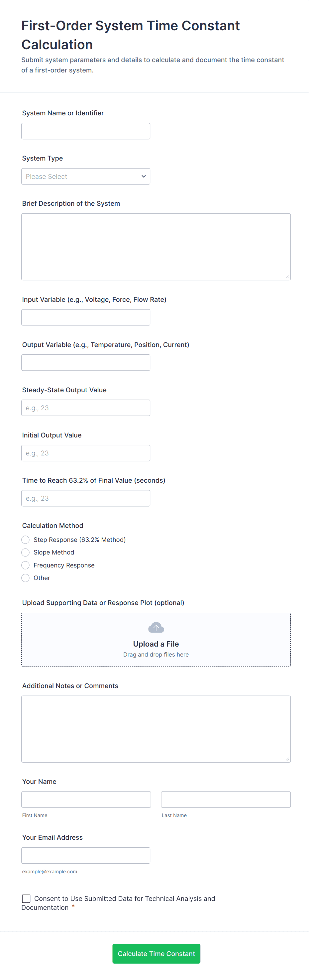The height and width of the screenshot is (980, 309).
Task: Focus the Brief Description text area
Action: pyautogui.click(x=156, y=247)
